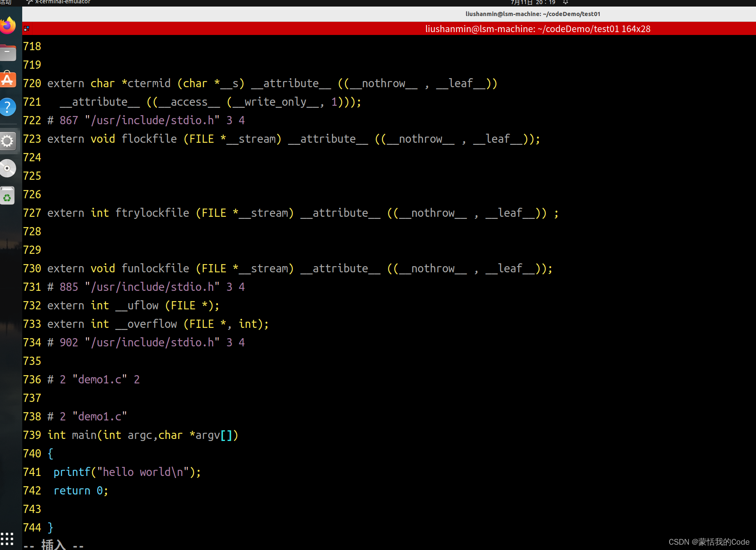Click "demo1.c" on line 738

100,417
